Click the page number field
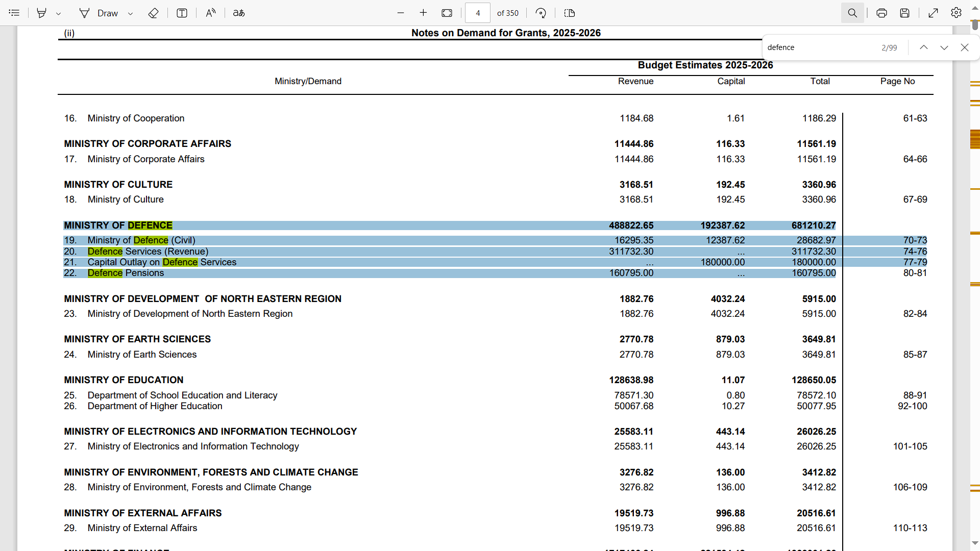Image resolution: width=980 pixels, height=551 pixels. 478,13
